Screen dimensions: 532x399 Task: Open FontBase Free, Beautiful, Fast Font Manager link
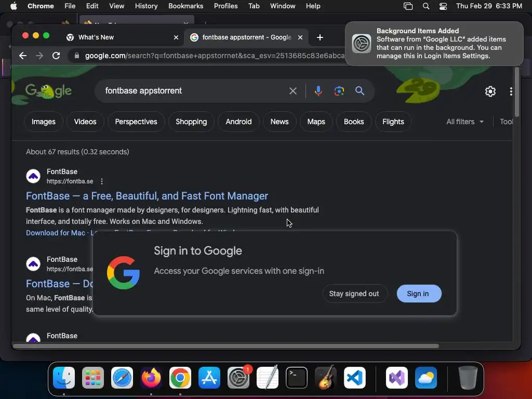147,196
